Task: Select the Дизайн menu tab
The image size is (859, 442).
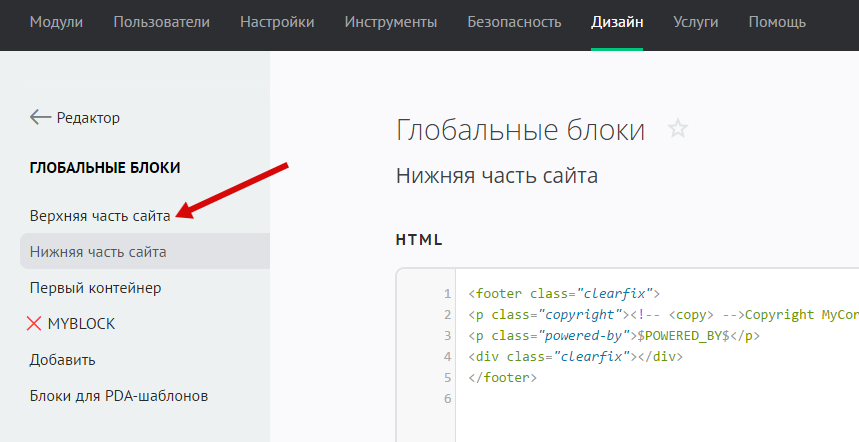Action: point(617,22)
